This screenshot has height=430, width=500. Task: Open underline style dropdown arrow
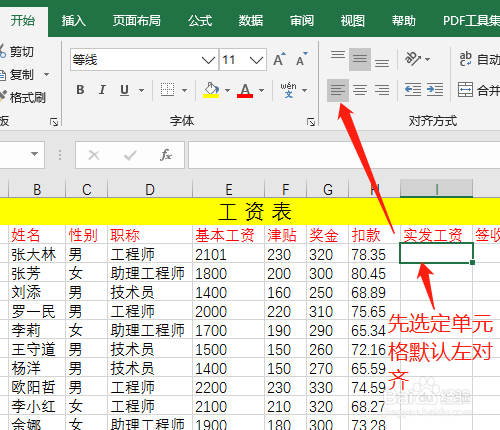(142, 90)
